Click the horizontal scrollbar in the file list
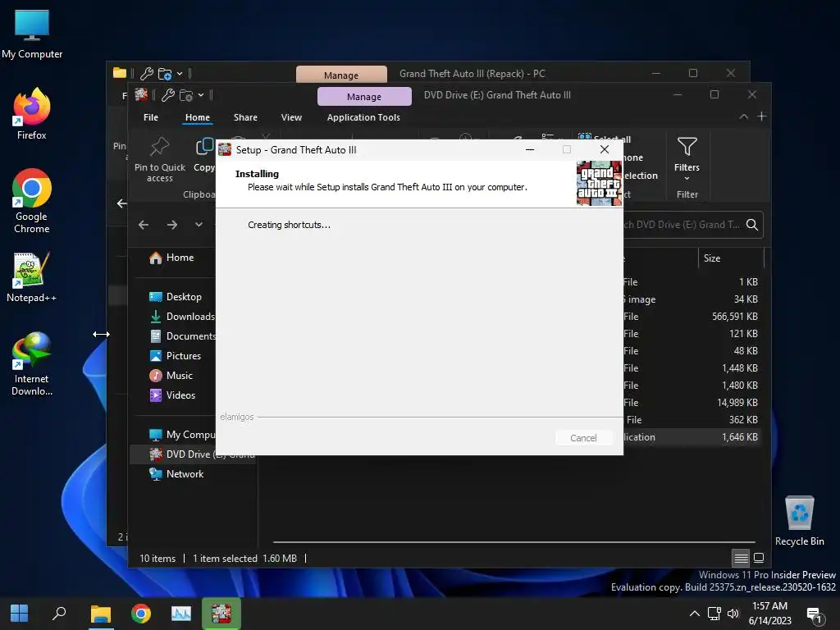Viewport: 840px width, 630px height. tap(514, 542)
